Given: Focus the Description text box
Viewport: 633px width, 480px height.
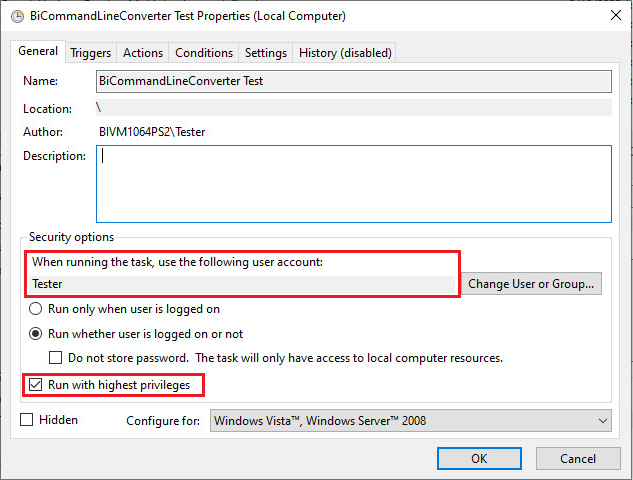Looking at the screenshot, I should point(353,183).
